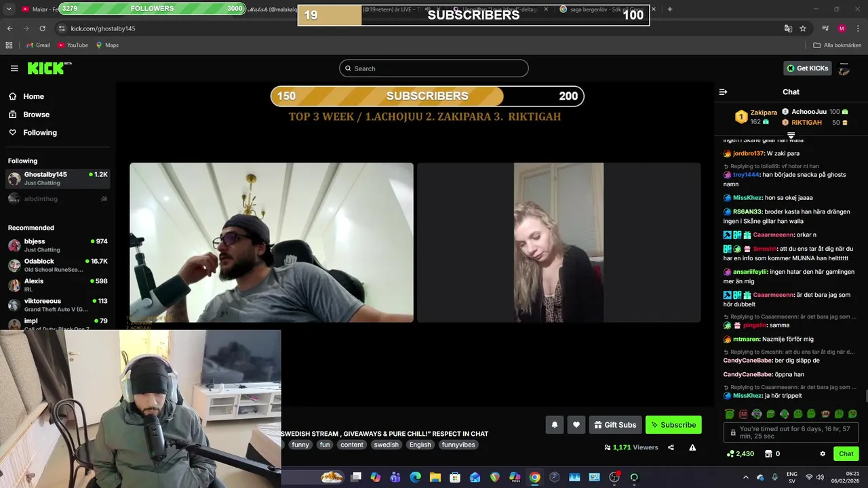This screenshot has height=488, width=868.
Task: Open the offline albdinthug channel
Action: click(x=58, y=199)
